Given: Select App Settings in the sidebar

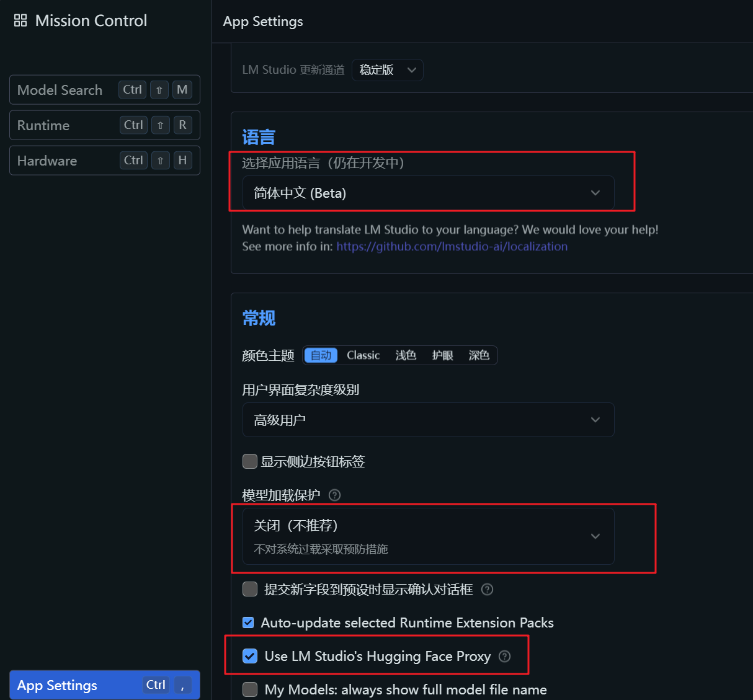Looking at the screenshot, I should (x=105, y=685).
